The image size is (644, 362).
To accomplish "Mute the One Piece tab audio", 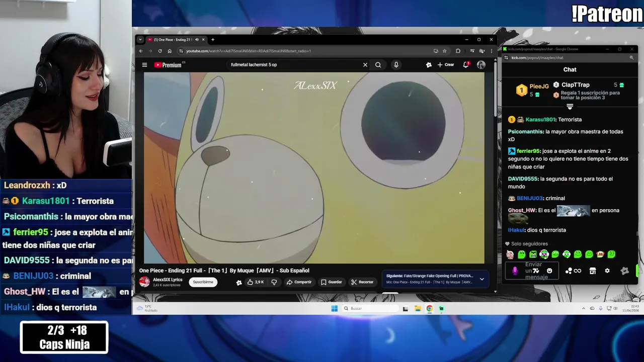I will (x=197, y=40).
